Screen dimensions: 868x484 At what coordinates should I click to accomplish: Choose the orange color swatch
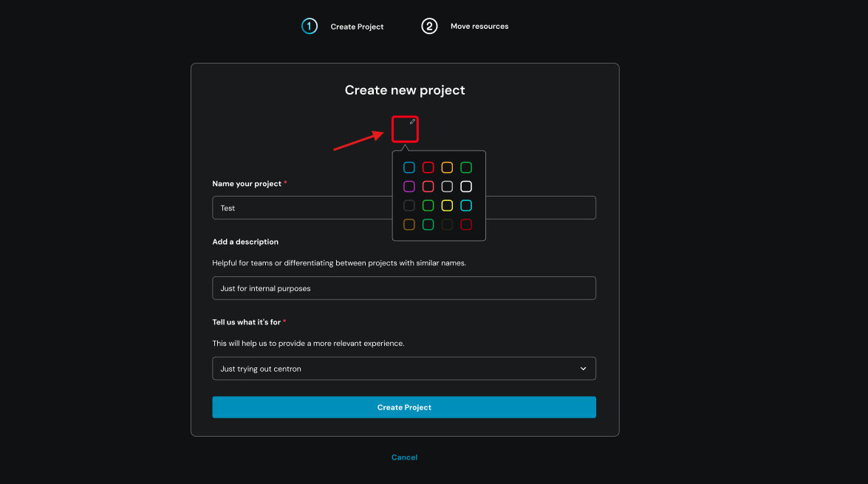(447, 168)
